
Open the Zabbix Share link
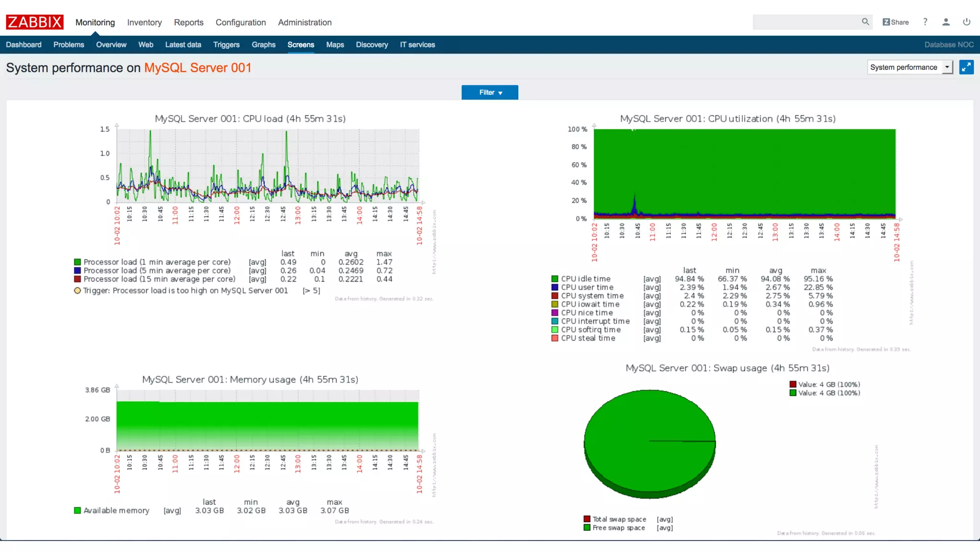(x=895, y=22)
